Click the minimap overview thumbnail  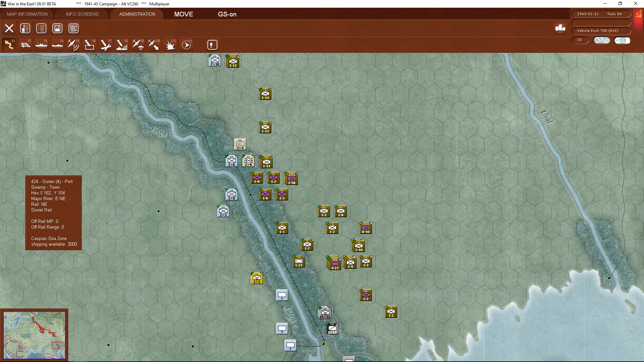34,335
